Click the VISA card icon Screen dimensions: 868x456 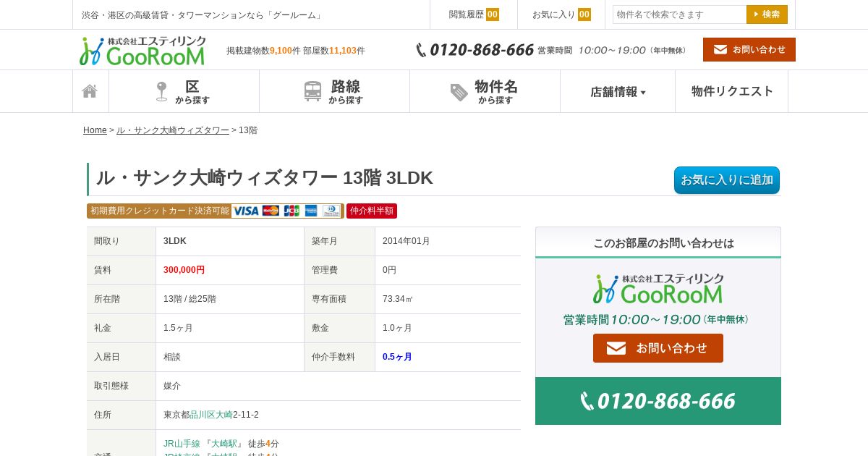coord(246,211)
